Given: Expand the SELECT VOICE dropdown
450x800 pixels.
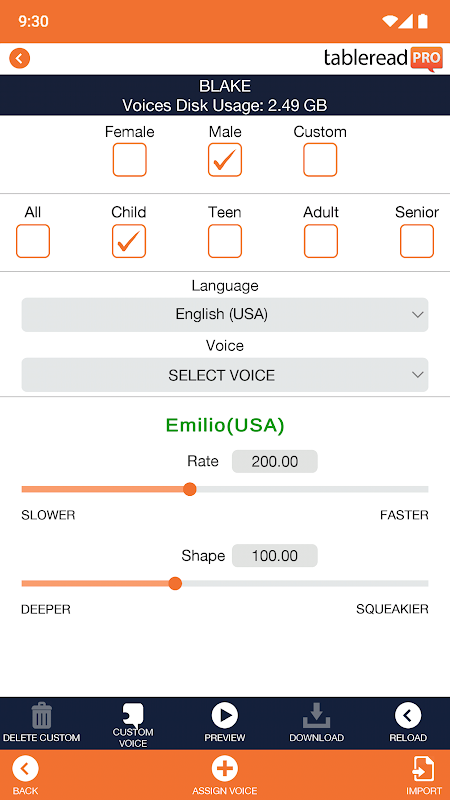Looking at the screenshot, I should point(224,375).
